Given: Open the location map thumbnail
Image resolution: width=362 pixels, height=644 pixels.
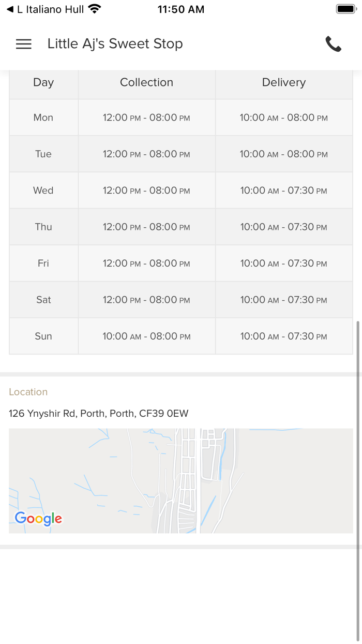Looking at the screenshot, I should pos(181,480).
